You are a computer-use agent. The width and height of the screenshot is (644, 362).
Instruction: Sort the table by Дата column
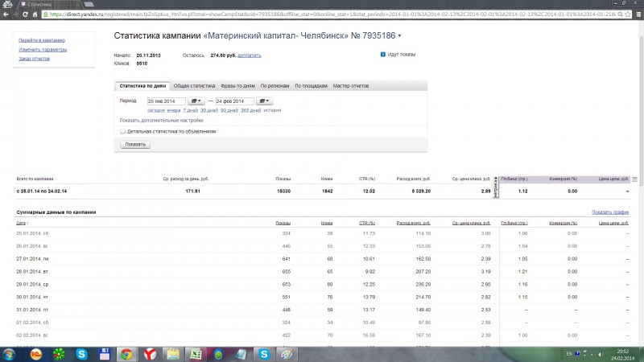21,223
